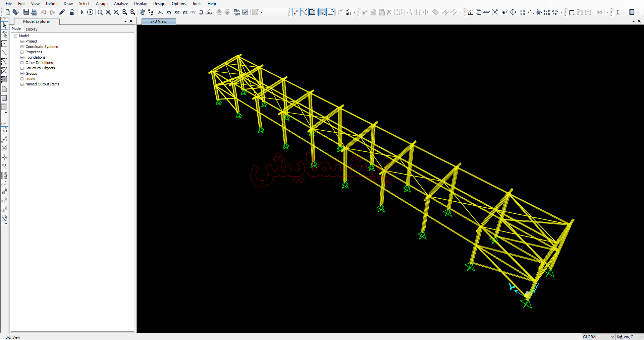This screenshot has height=340, width=644.
Task: Open the Options menu
Action: [179, 4]
